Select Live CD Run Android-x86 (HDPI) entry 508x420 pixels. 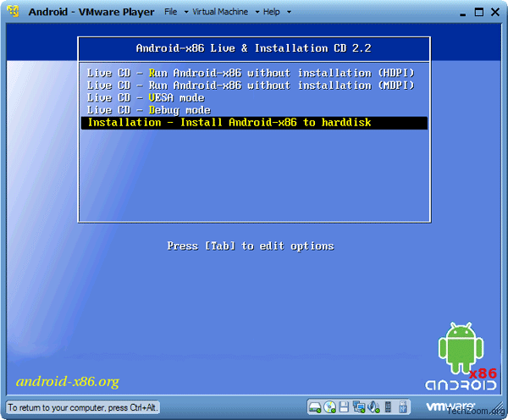tap(254, 73)
